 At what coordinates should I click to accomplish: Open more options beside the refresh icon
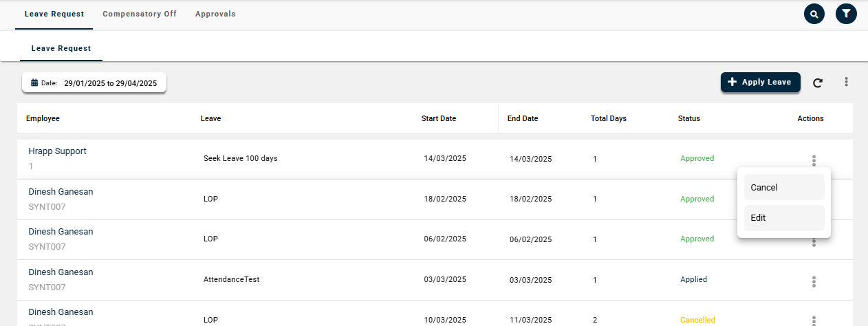pyautogui.click(x=846, y=82)
